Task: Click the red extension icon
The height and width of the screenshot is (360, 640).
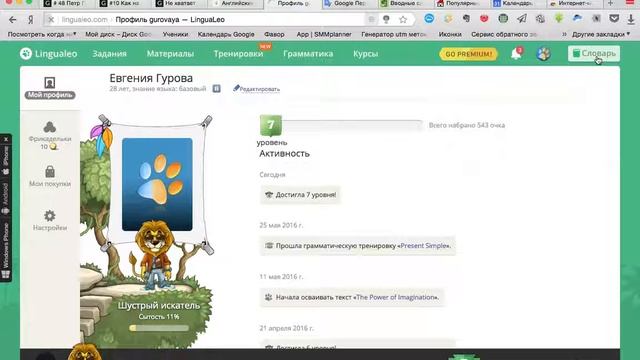Action: point(484,19)
